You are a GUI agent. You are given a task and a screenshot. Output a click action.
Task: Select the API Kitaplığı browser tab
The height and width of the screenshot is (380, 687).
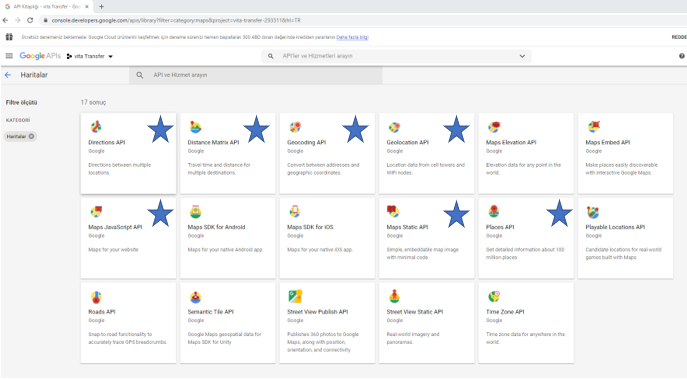(x=47, y=7)
